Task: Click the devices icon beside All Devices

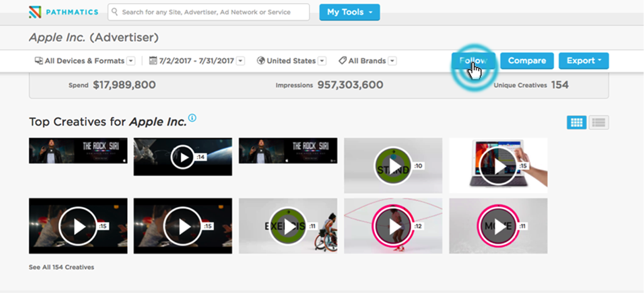Action: (39, 61)
